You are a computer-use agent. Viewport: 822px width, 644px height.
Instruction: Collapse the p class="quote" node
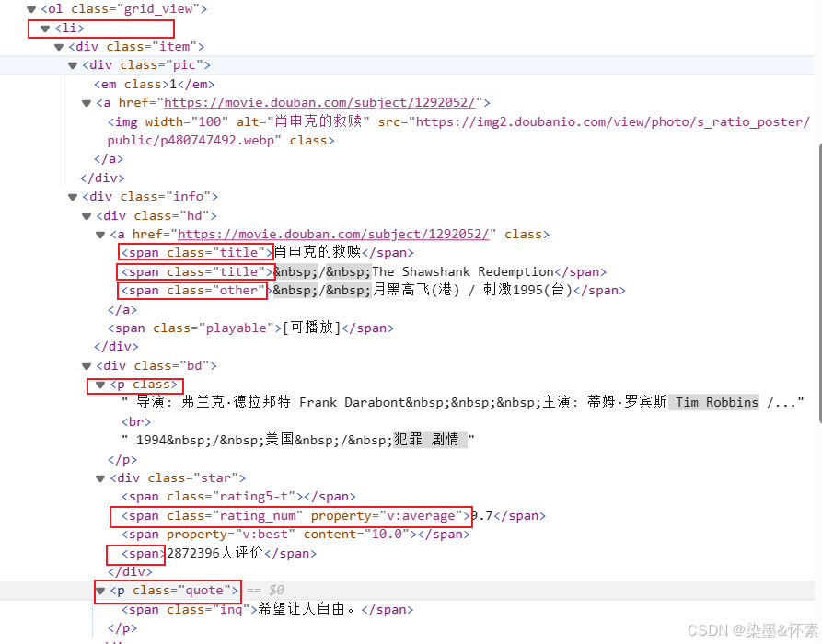100,591
